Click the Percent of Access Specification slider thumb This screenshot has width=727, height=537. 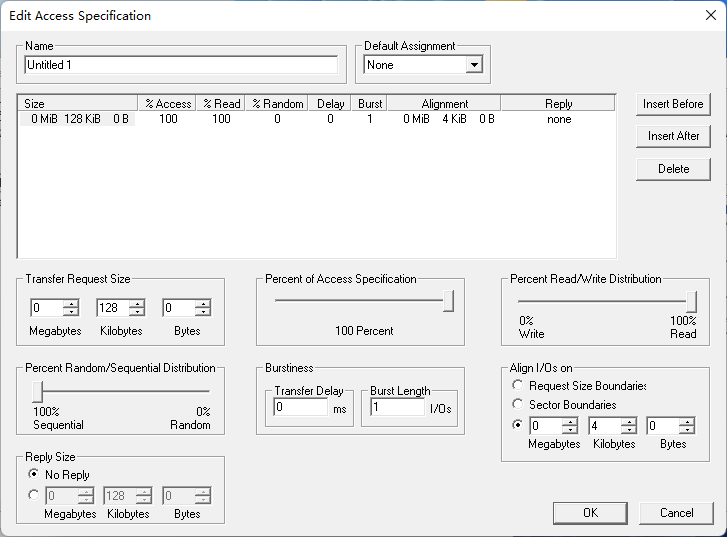click(x=448, y=301)
